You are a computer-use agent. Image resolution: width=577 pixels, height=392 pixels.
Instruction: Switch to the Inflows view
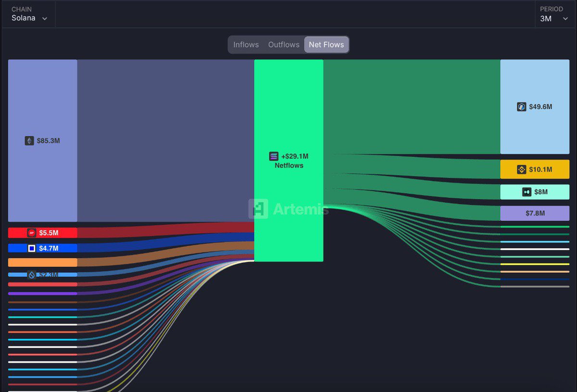pyautogui.click(x=246, y=44)
